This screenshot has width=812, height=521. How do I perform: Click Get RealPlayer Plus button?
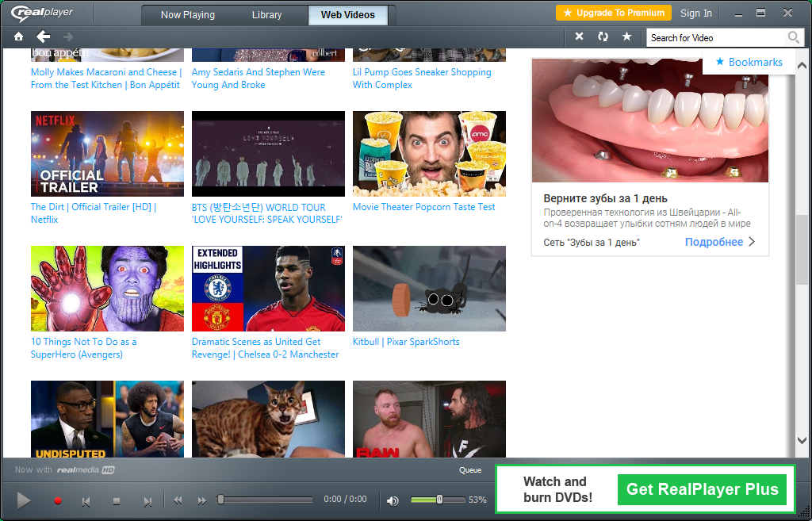pos(703,489)
